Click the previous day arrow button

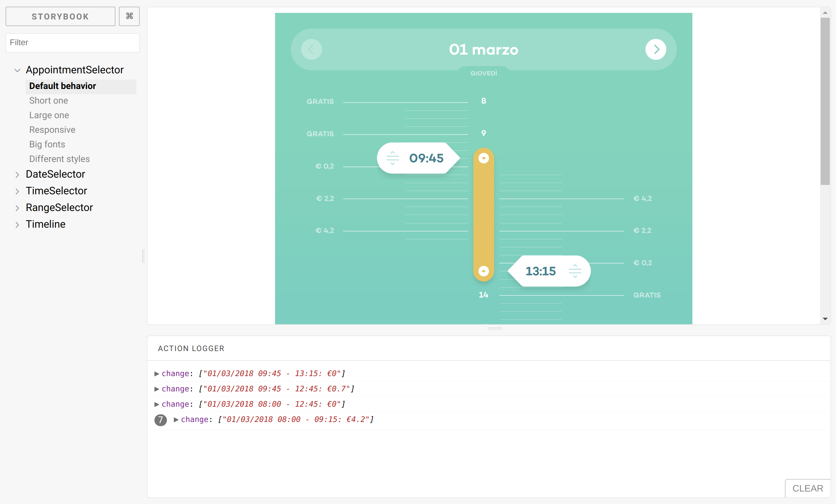311,49
